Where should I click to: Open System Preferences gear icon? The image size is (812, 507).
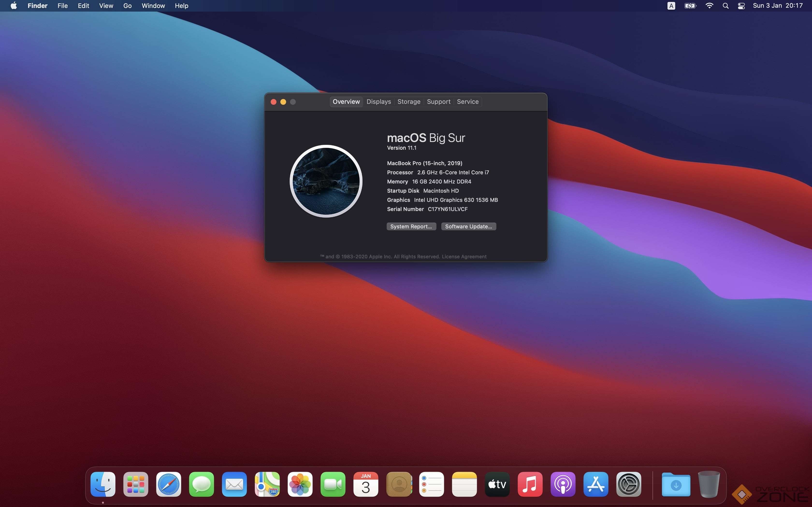pos(629,484)
